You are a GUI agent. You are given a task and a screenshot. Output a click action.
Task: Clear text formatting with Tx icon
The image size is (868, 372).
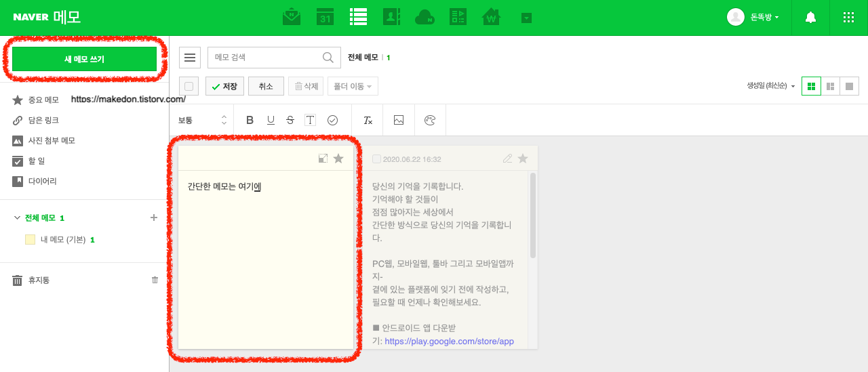[x=368, y=120]
